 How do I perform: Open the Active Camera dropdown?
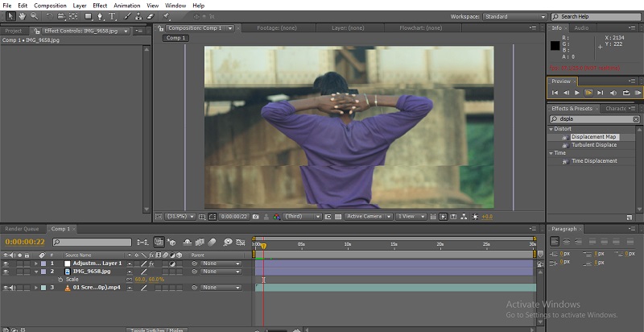click(x=369, y=217)
